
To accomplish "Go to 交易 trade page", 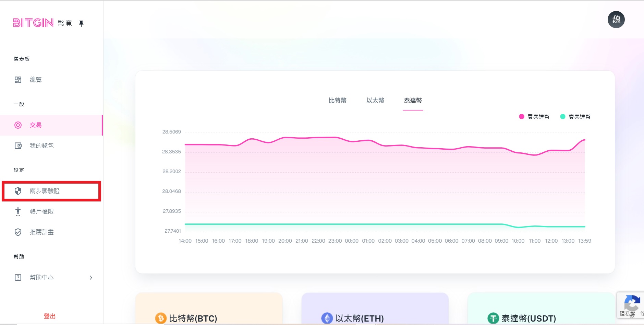I will click(x=51, y=125).
